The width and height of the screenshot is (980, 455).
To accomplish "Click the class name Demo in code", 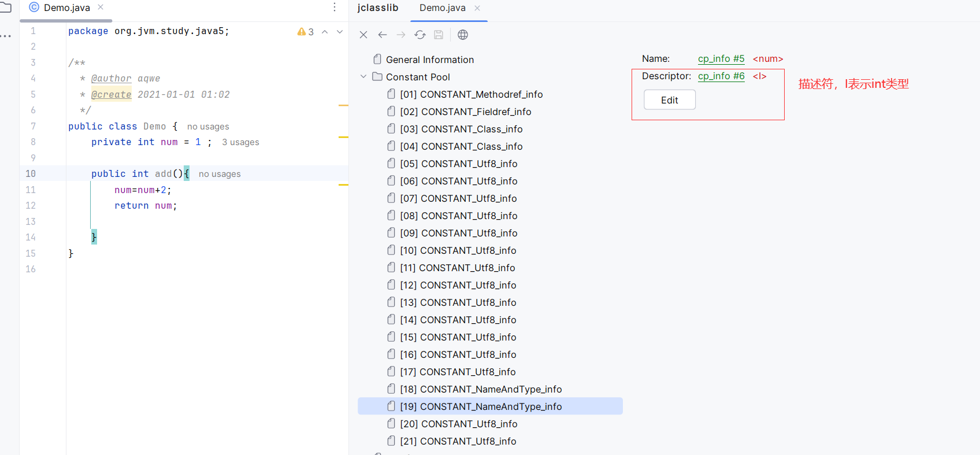I will click(x=154, y=127).
